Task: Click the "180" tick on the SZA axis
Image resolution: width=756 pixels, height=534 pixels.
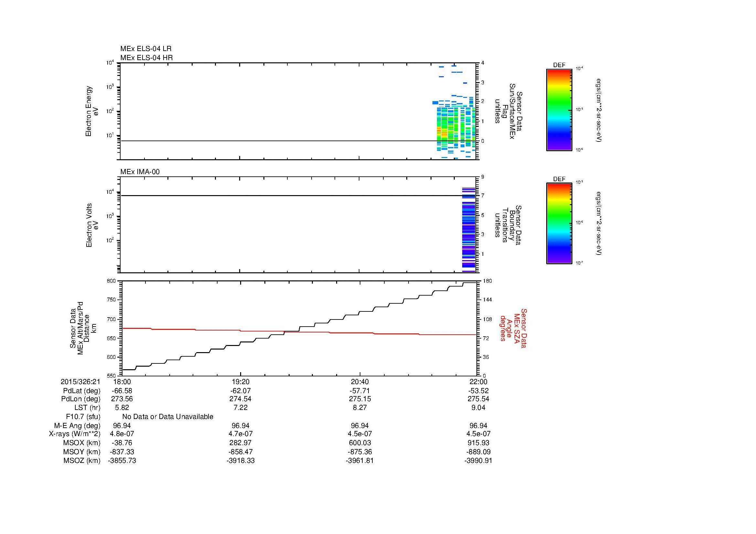Action: click(x=487, y=281)
